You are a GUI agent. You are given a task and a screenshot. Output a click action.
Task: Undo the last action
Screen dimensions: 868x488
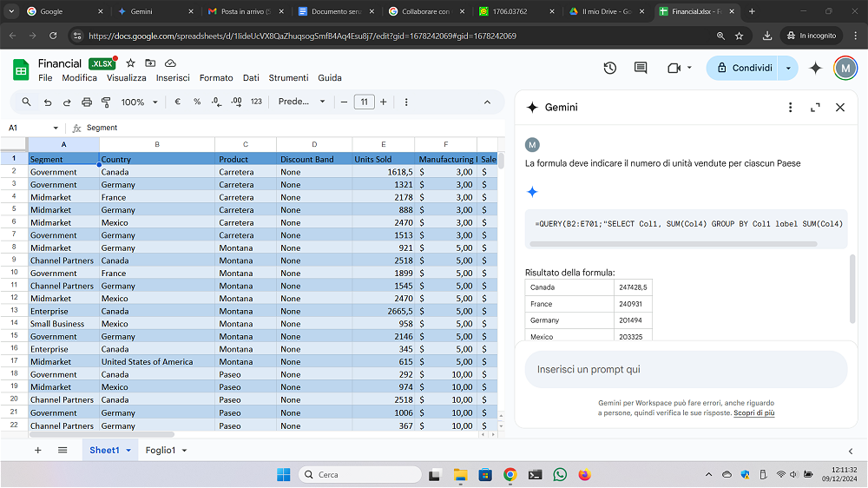click(x=48, y=102)
